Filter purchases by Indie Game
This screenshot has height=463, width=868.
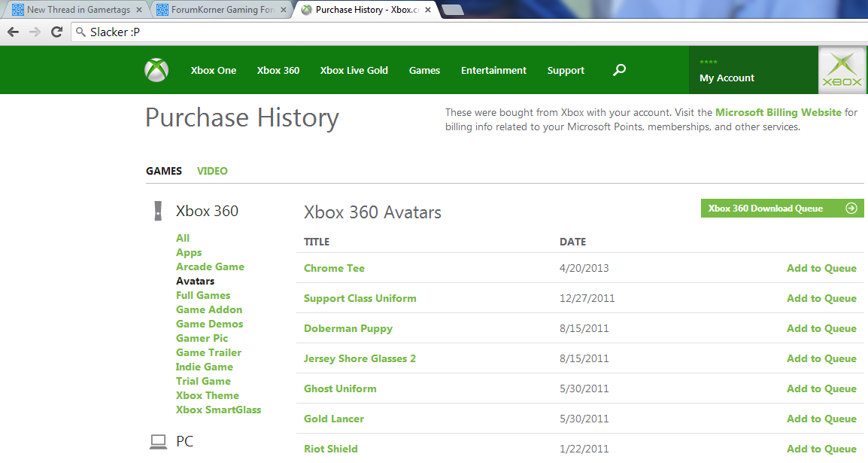click(205, 367)
